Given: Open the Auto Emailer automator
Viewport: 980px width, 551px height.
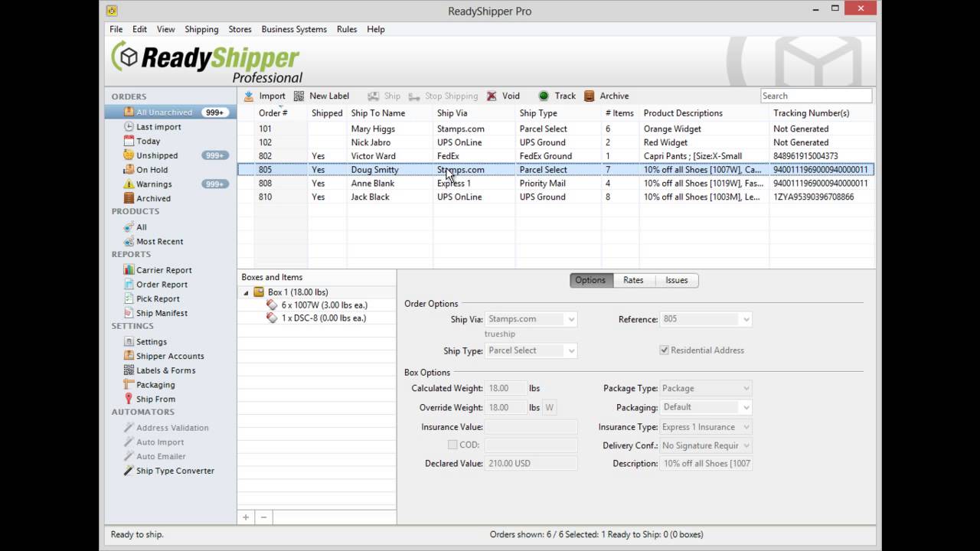Looking at the screenshot, I should pyautogui.click(x=161, y=456).
